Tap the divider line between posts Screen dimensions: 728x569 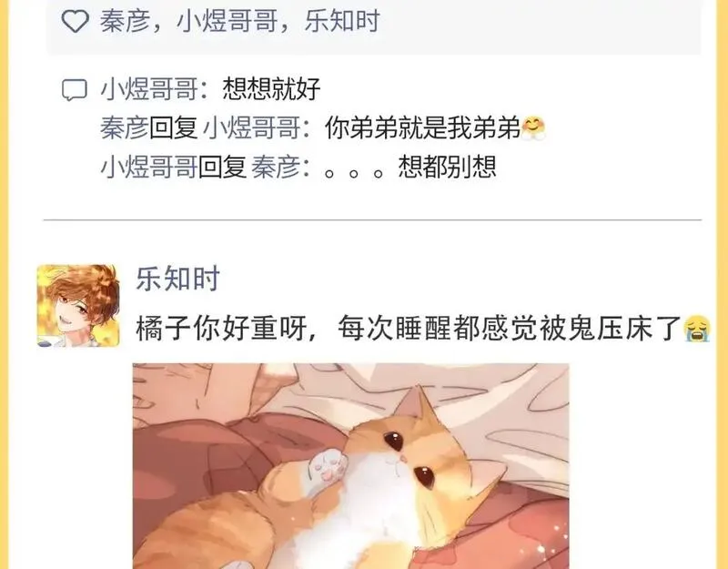pos(373,219)
